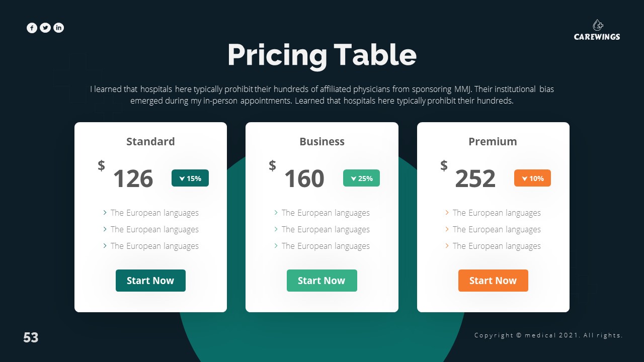
Task: Click first chevron bullet in Premium card
Action: tap(447, 213)
